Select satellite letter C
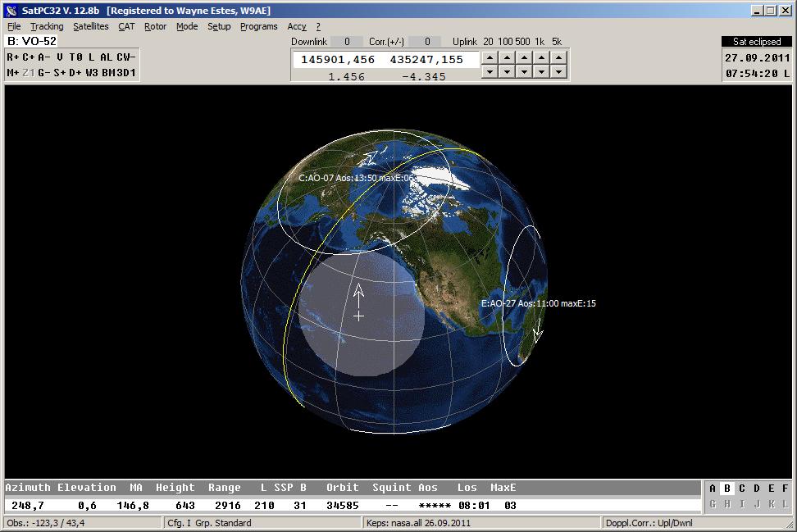Screen dimensions: 797x532 coord(741,489)
